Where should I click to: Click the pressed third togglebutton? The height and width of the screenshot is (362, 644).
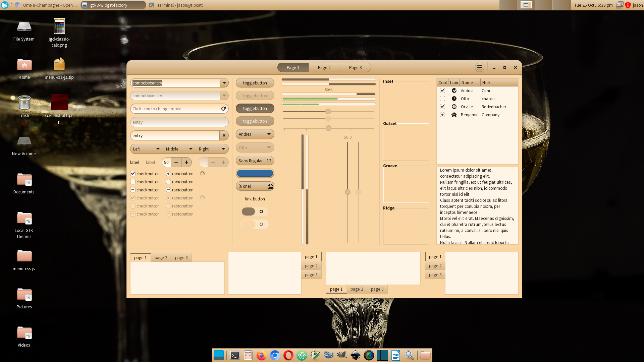pyautogui.click(x=255, y=108)
